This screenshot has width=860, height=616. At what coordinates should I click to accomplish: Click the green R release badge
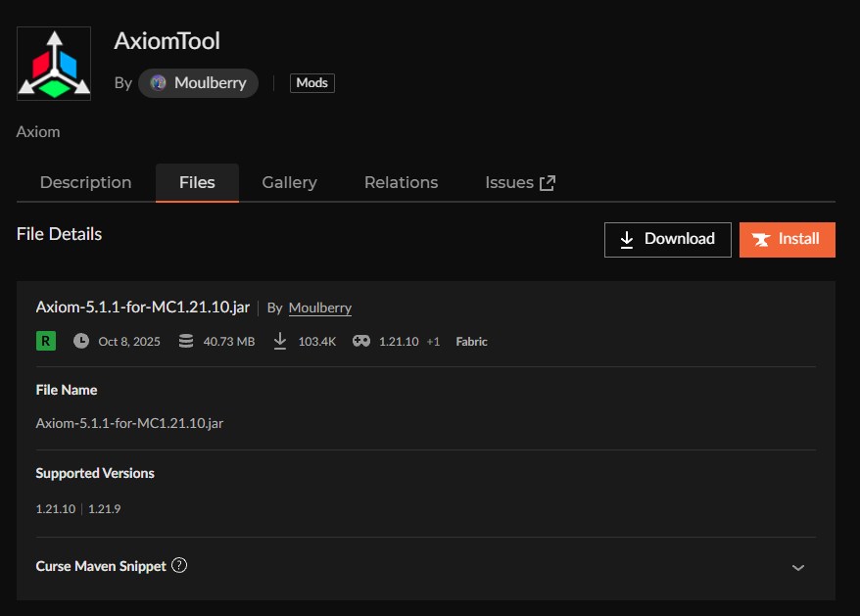45,341
